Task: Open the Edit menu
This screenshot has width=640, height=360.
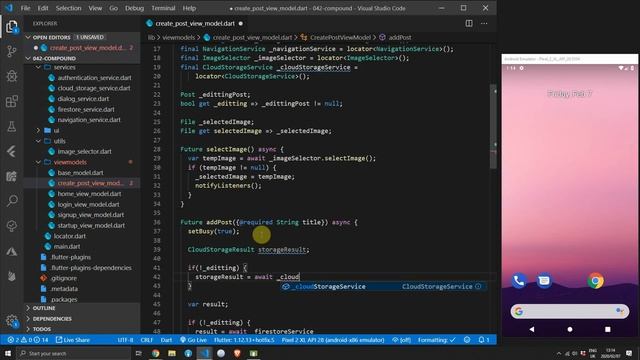Action: 43,8
